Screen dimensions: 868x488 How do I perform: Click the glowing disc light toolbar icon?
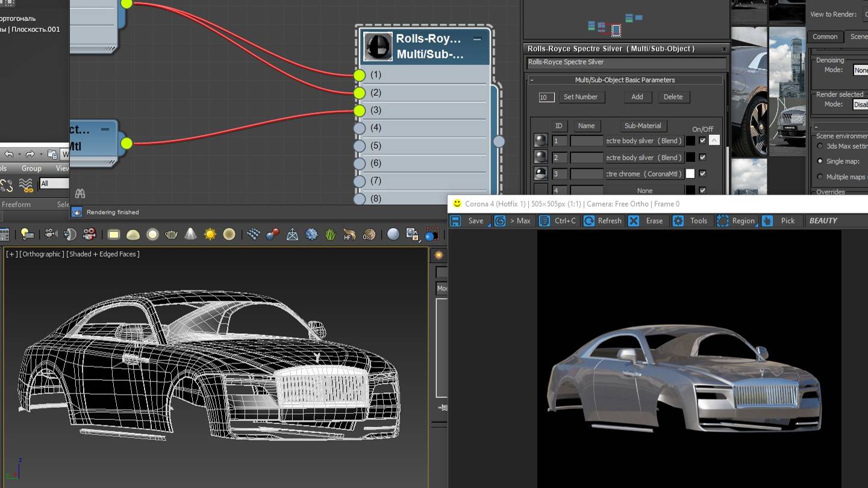(x=152, y=234)
